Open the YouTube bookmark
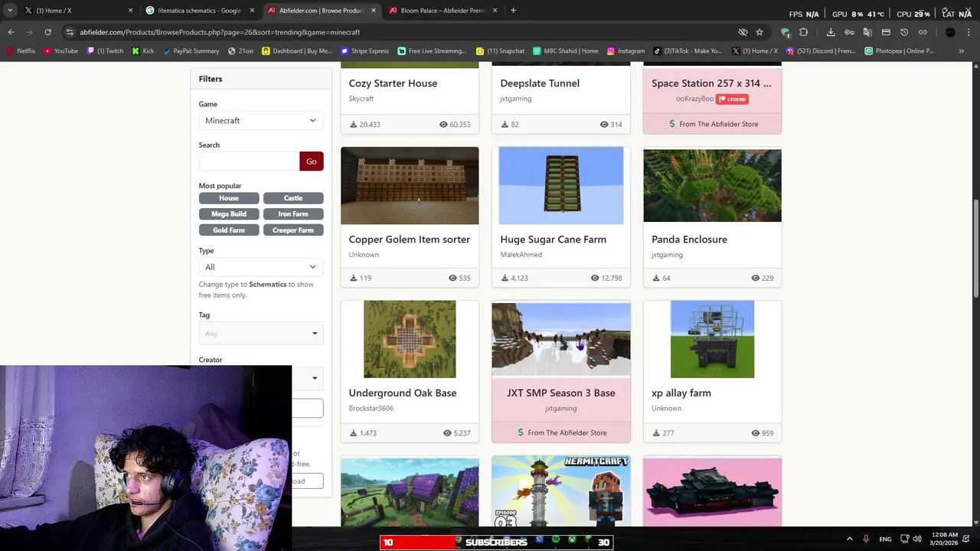980x551 pixels. coord(61,51)
